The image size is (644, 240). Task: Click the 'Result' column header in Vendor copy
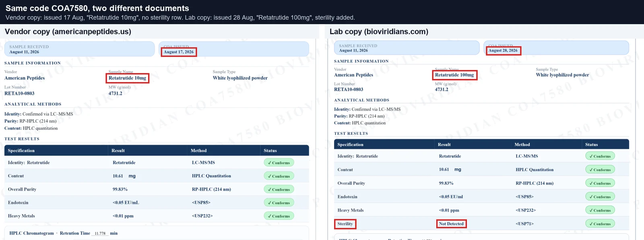pyautogui.click(x=118, y=151)
